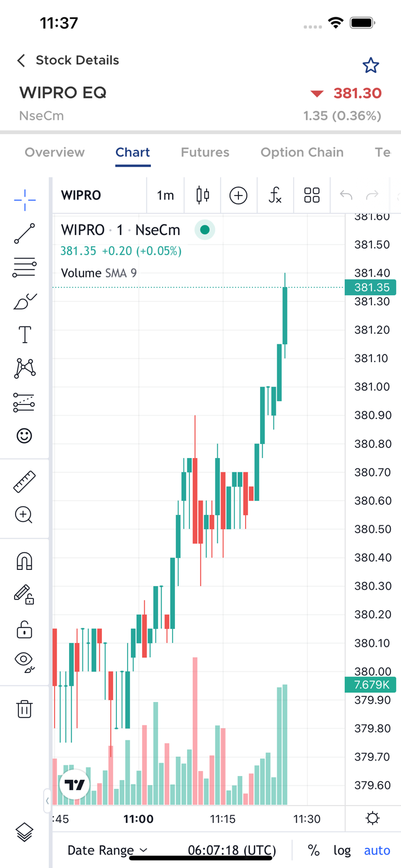Viewport: 401px width, 868px height.
Task: Toggle the log scale option
Action: coord(342,850)
